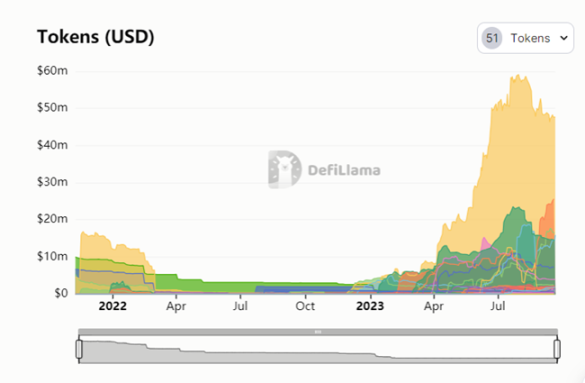Click the Tokens (USD) chart title
Viewport: 585px width, 383px height.
click(96, 37)
